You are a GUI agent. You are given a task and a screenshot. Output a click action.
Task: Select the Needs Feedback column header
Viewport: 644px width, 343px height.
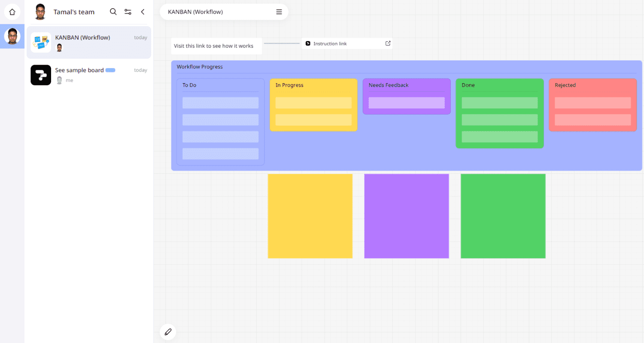click(x=388, y=85)
